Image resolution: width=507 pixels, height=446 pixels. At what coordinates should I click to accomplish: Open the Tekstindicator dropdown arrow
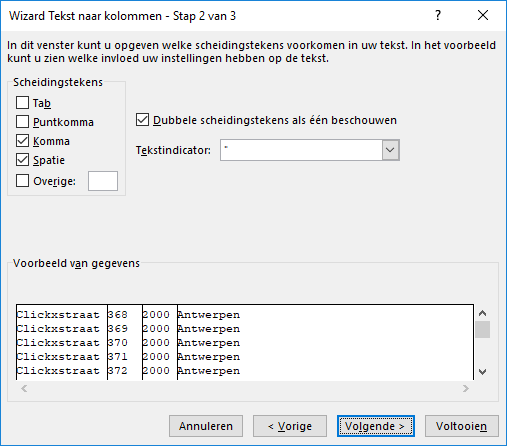(390, 150)
